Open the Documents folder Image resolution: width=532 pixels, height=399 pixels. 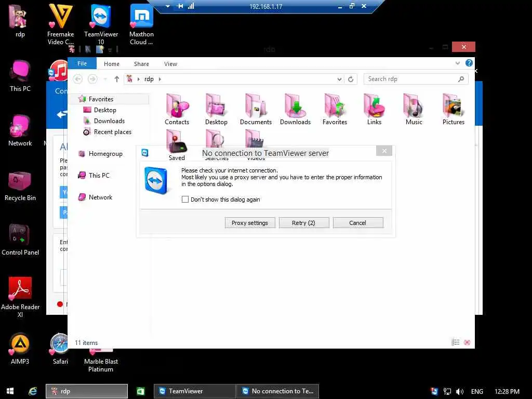click(x=256, y=109)
